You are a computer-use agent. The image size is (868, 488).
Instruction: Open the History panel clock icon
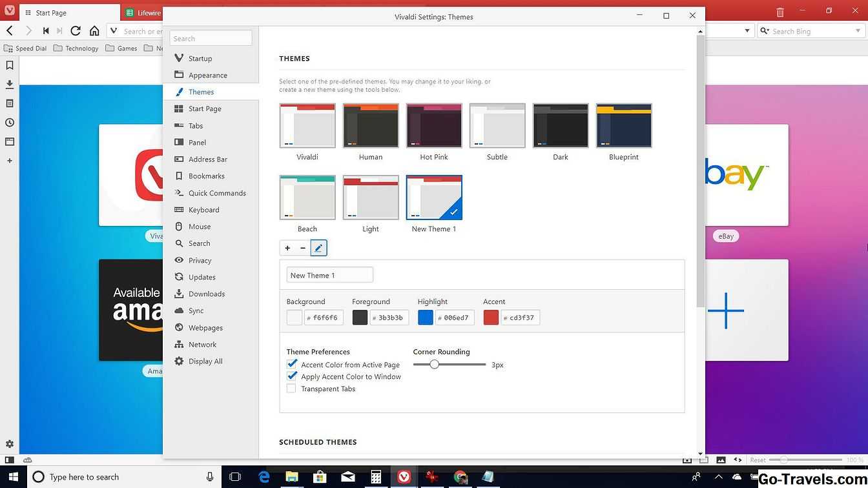[10, 123]
